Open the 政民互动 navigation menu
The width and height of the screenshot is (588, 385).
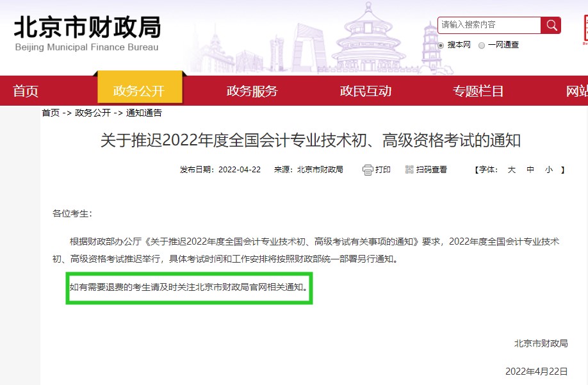click(367, 92)
